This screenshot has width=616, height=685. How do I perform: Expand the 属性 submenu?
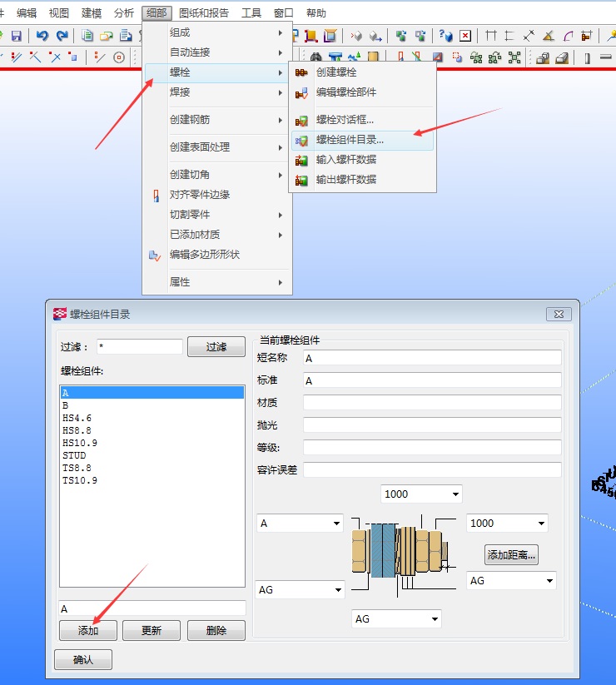click(x=216, y=282)
